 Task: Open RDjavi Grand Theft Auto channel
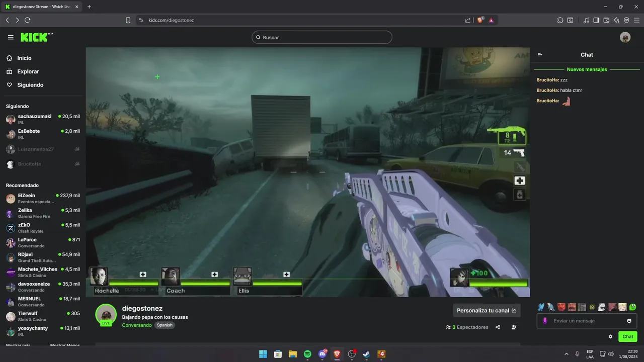(43, 257)
